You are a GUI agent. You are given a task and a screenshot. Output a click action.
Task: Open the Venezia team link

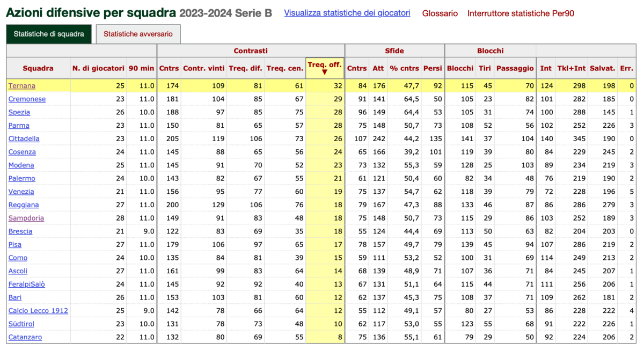[21, 192]
